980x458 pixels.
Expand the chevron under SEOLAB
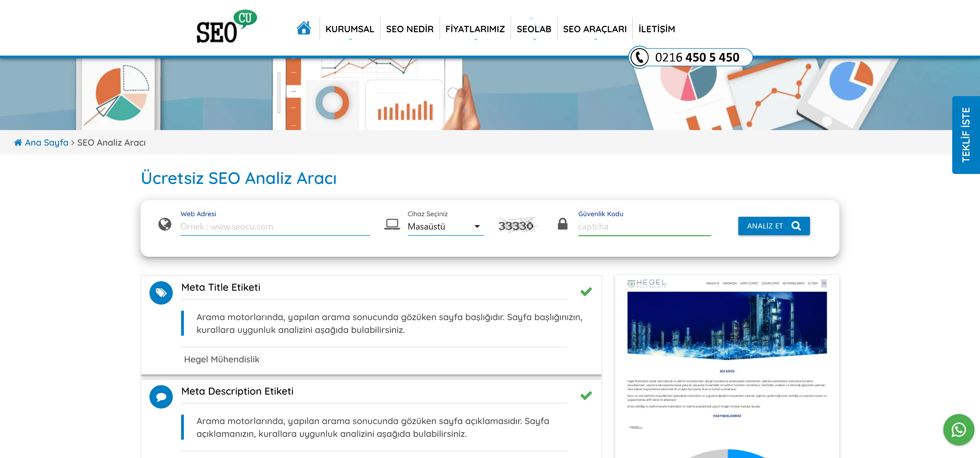pos(534,39)
